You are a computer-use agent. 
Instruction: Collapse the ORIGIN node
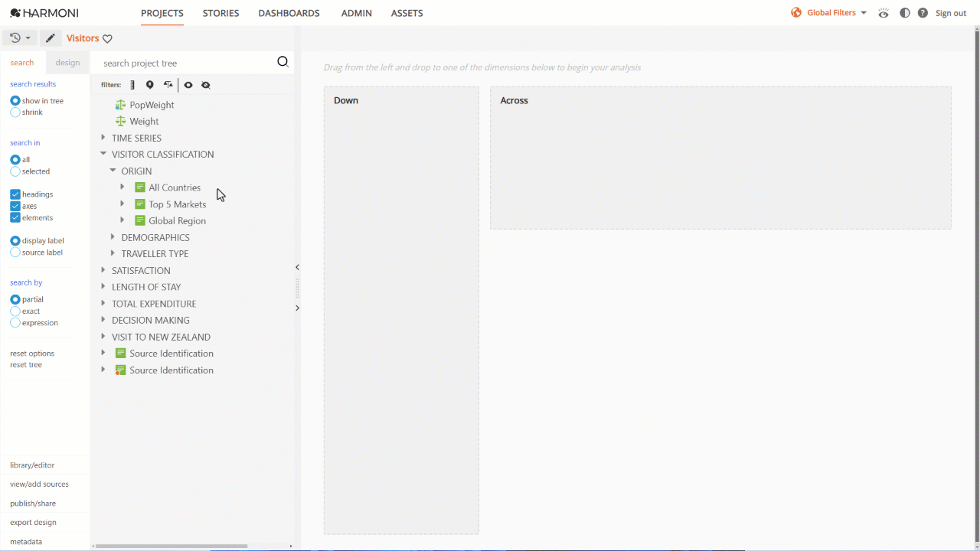[113, 171]
